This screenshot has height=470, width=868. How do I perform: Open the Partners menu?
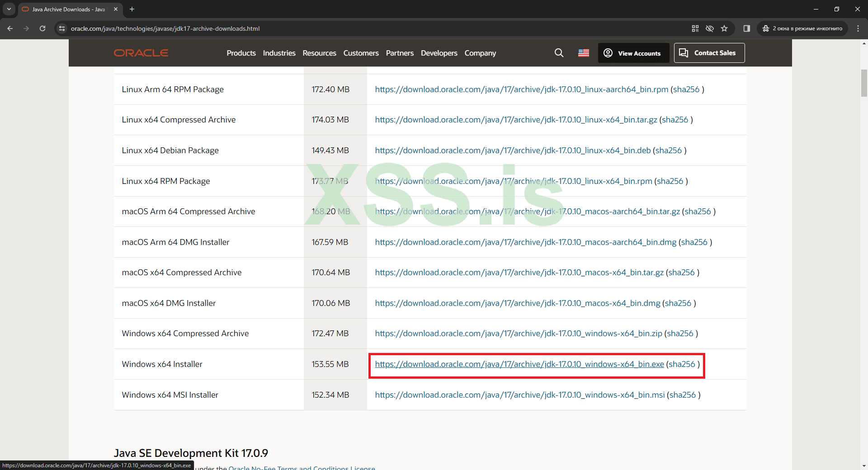pos(400,53)
